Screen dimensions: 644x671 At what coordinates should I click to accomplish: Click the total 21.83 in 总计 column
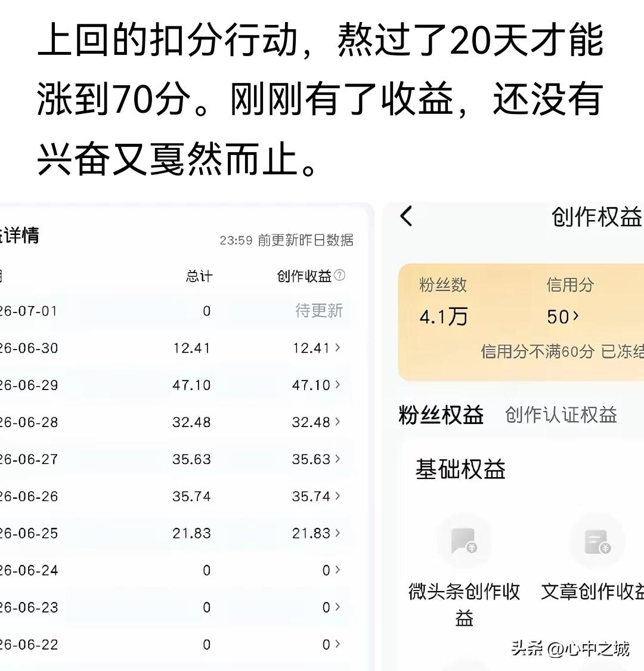tap(191, 533)
